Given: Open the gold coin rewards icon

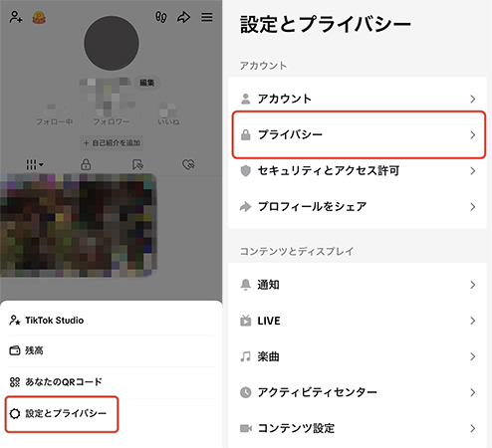Looking at the screenshot, I should [x=39, y=17].
